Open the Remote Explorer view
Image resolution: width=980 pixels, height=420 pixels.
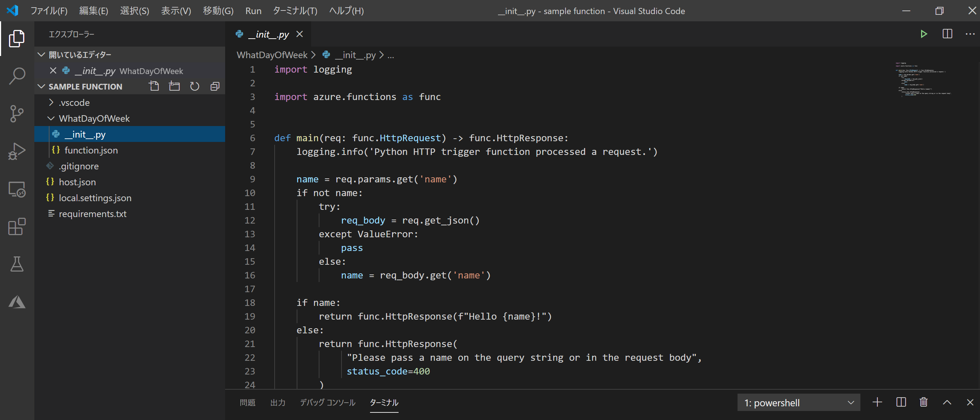17,189
